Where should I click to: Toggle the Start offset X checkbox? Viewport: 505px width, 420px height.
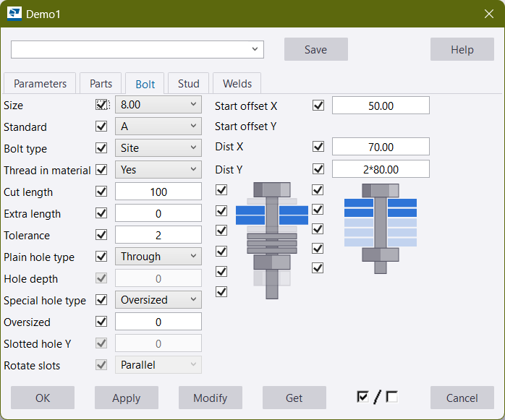pyautogui.click(x=318, y=106)
